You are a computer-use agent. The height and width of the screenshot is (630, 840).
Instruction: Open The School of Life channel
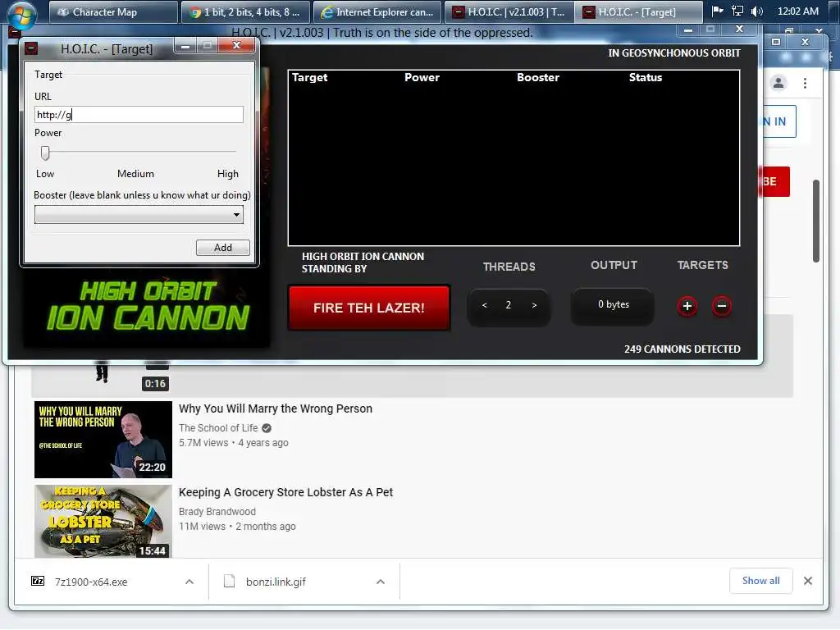218,428
